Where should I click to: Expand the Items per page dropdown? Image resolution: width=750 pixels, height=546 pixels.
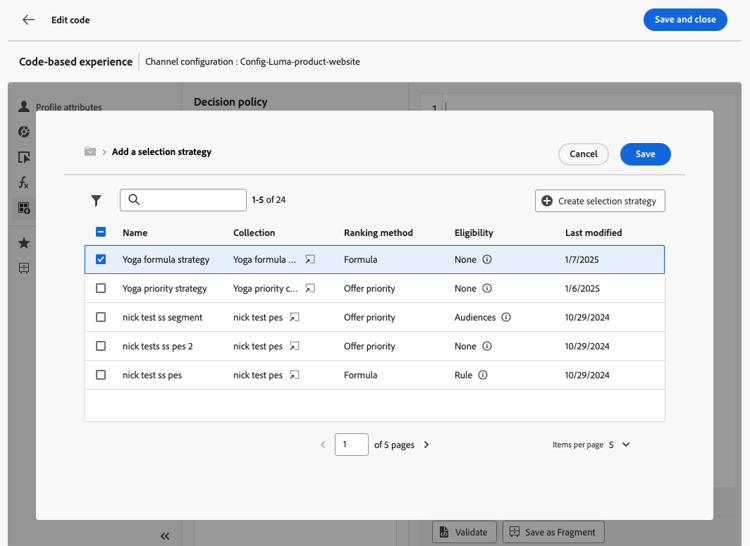coord(625,445)
